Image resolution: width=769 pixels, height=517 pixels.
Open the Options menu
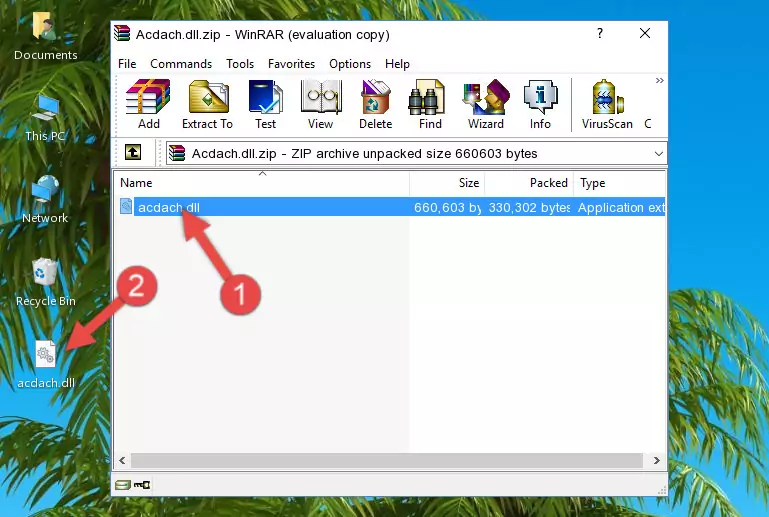350,64
